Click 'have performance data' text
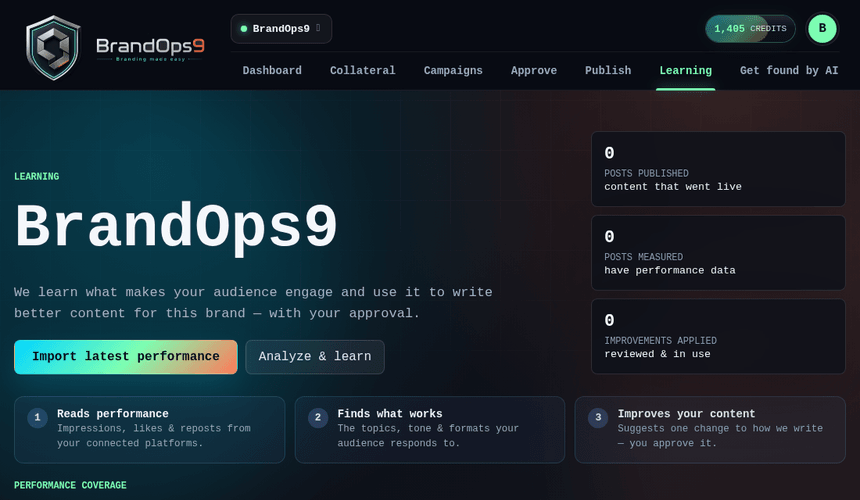Viewport: 860px width, 500px height. pyautogui.click(x=670, y=270)
